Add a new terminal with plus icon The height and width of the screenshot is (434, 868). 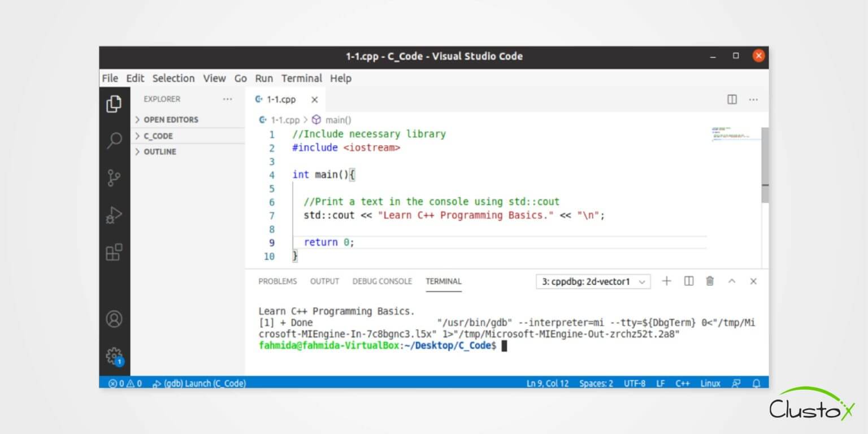click(x=666, y=281)
